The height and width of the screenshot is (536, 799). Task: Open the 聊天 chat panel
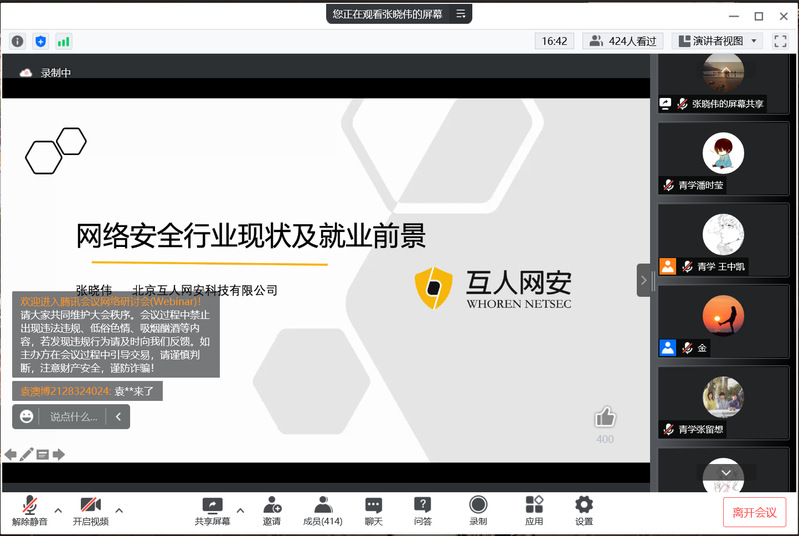(x=373, y=510)
